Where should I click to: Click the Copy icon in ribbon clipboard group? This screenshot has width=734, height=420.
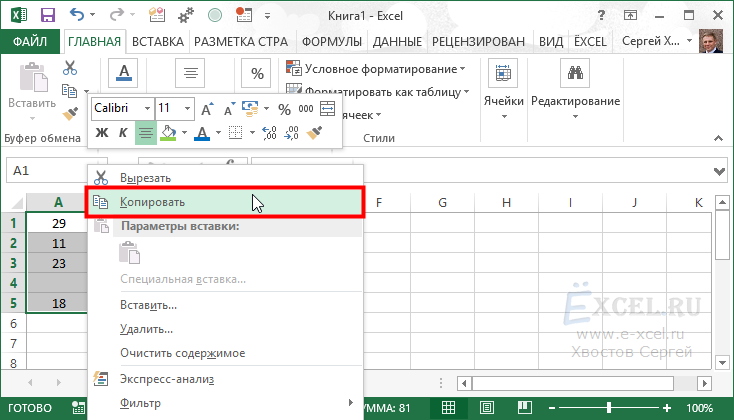click(69, 90)
